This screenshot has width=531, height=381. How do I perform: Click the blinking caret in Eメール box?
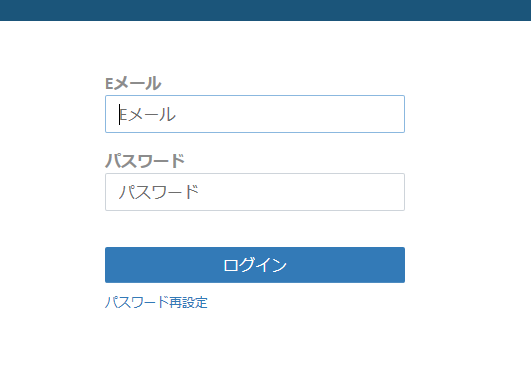119,114
